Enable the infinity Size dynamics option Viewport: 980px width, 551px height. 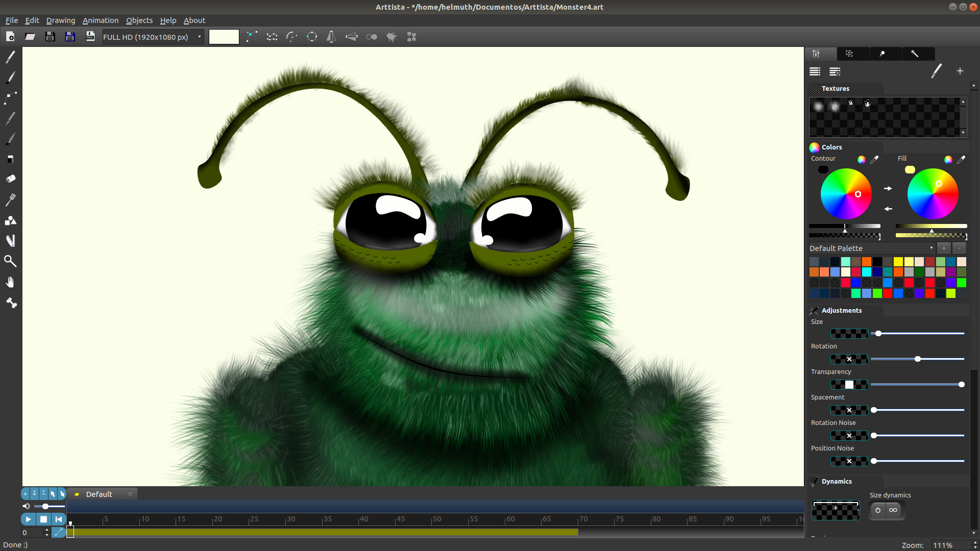(893, 510)
